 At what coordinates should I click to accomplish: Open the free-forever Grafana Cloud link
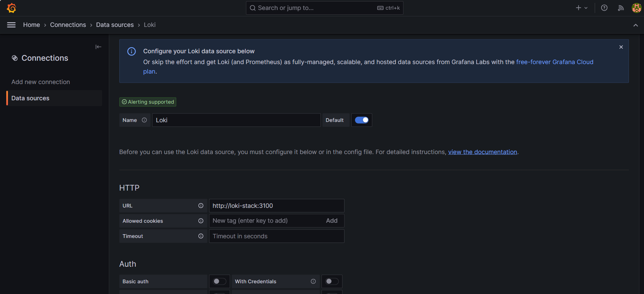[554, 62]
